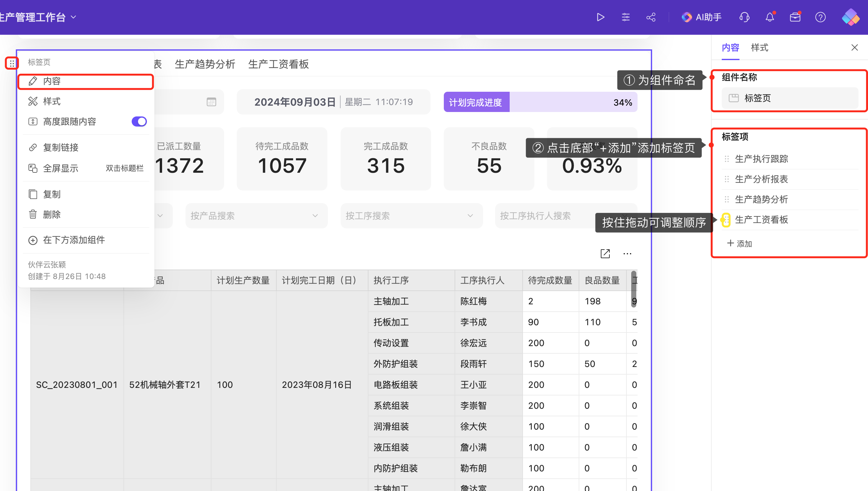
Task: Click the 工序执行人 column header
Action: click(488, 280)
